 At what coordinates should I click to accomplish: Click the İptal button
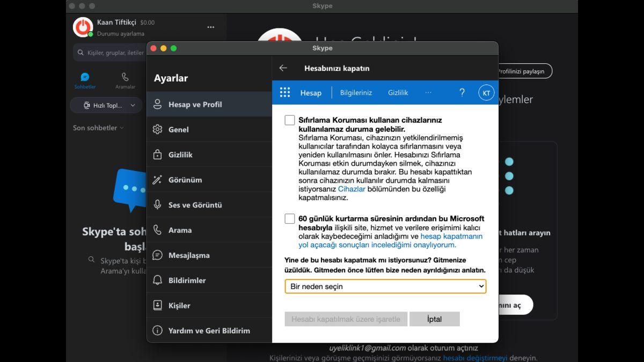[x=435, y=319]
